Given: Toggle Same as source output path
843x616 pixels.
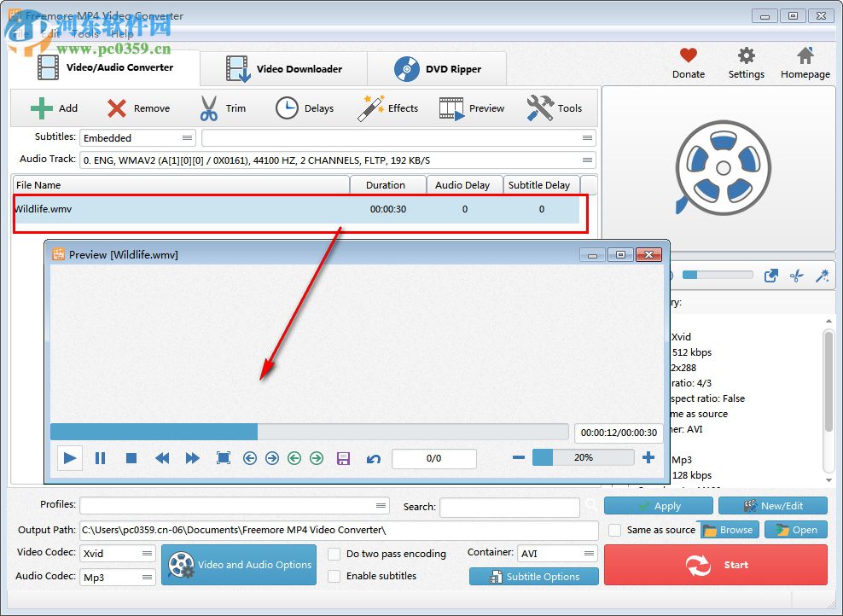Looking at the screenshot, I should pos(615,530).
